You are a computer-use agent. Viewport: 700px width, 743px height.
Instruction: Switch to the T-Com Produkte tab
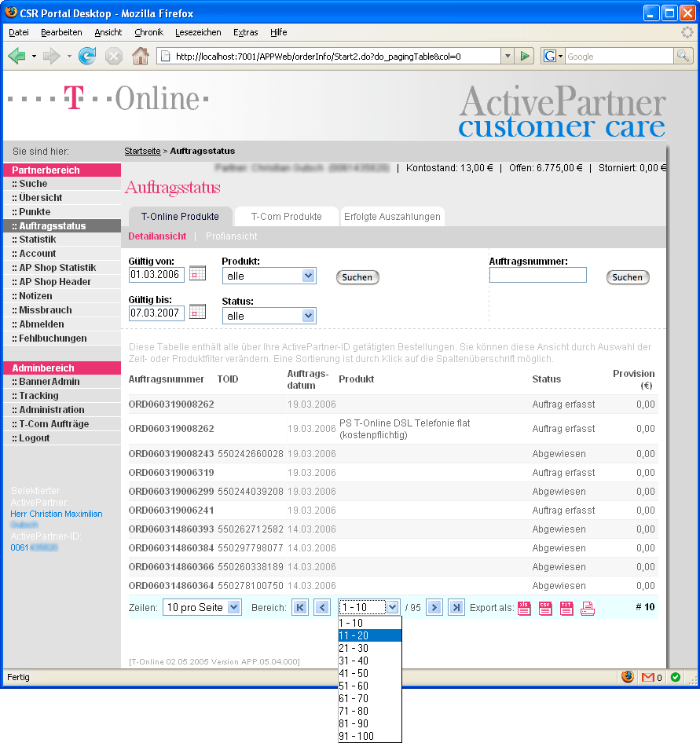(x=286, y=217)
